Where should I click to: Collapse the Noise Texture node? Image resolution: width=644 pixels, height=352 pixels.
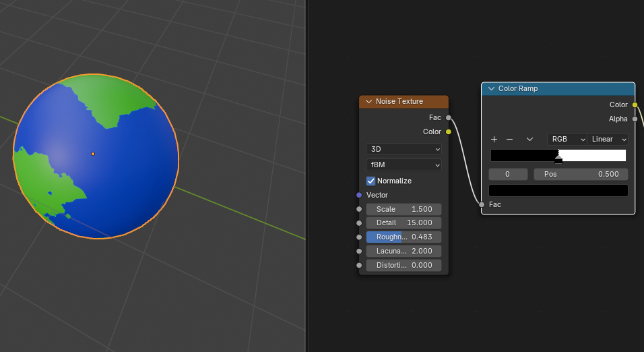point(368,101)
